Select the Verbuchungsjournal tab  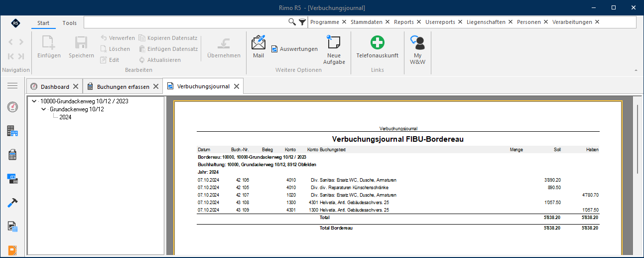pos(203,86)
